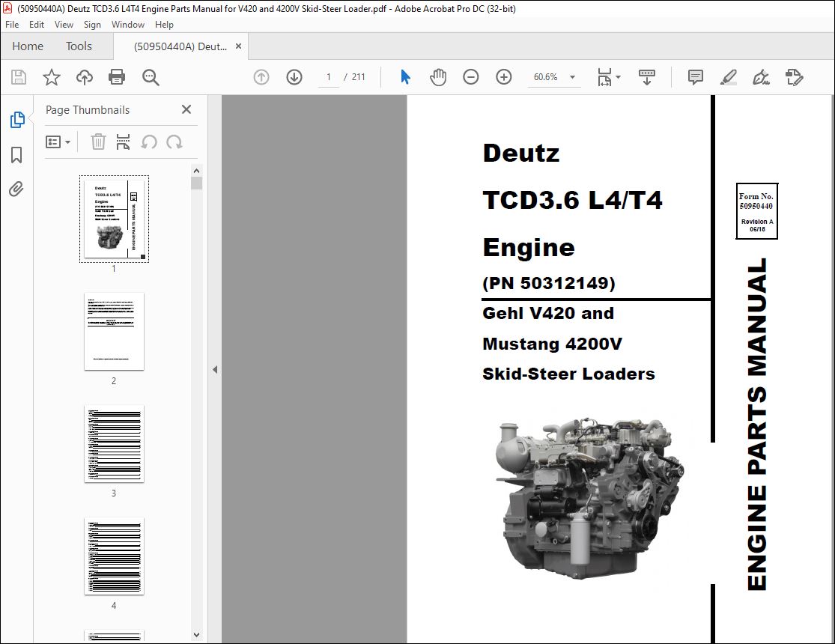835x644 pixels.
Task: Click the fit page width tool
Action: 604,77
